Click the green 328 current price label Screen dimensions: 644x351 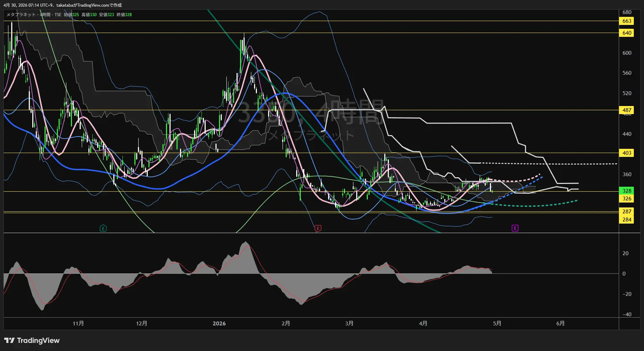tap(626, 191)
